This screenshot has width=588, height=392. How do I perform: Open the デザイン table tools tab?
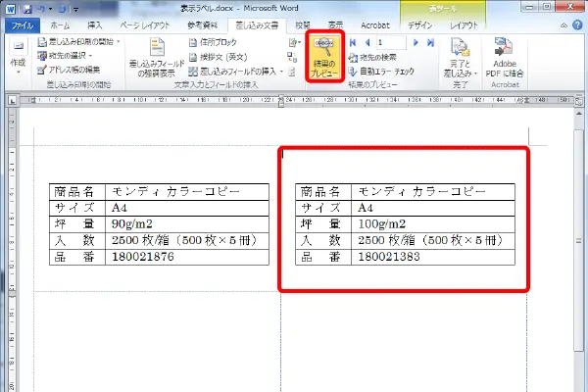[420, 25]
